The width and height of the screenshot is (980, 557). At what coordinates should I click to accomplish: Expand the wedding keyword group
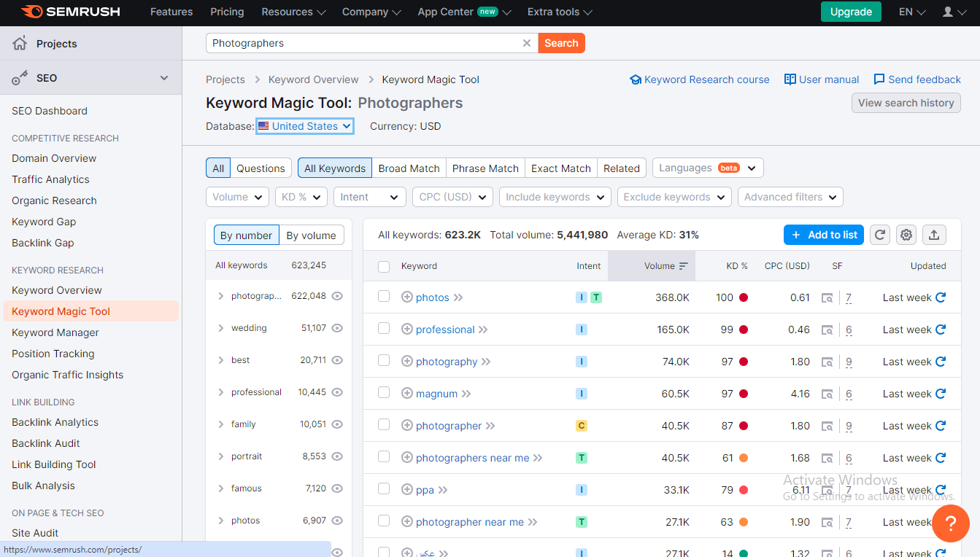click(x=221, y=328)
